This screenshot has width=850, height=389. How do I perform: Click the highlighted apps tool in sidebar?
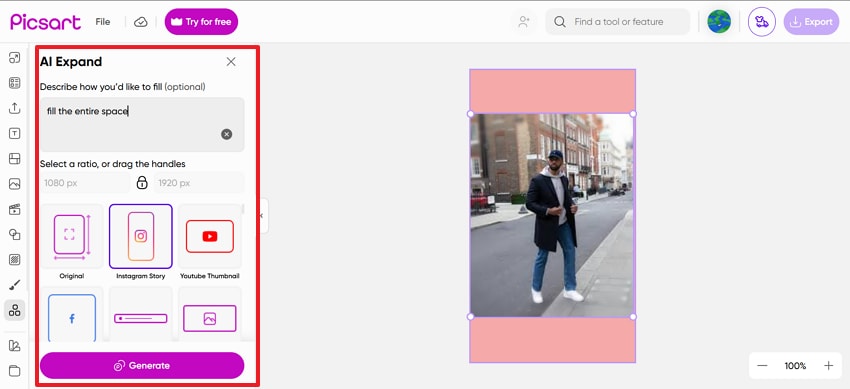[15, 310]
